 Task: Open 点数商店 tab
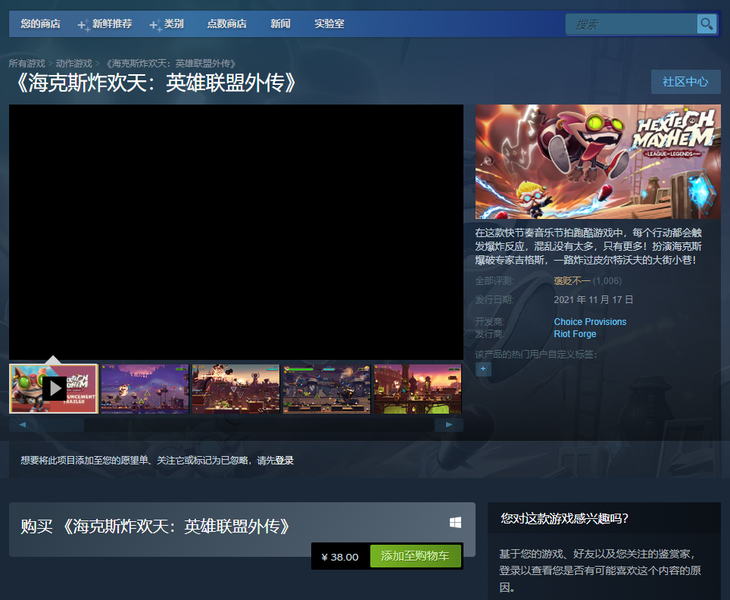point(227,24)
